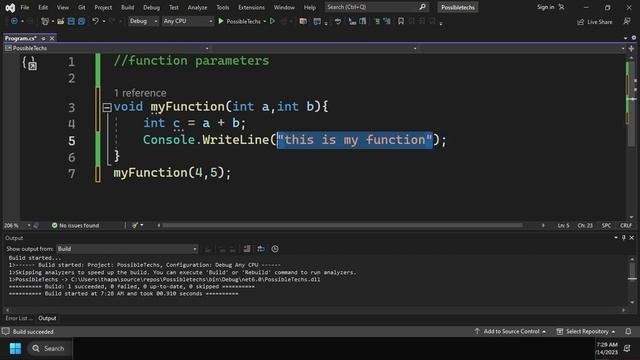The width and height of the screenshot is (640, 360).
Task: Click the 1 reference CodeLens link
Action: click(x=140, y=93)
